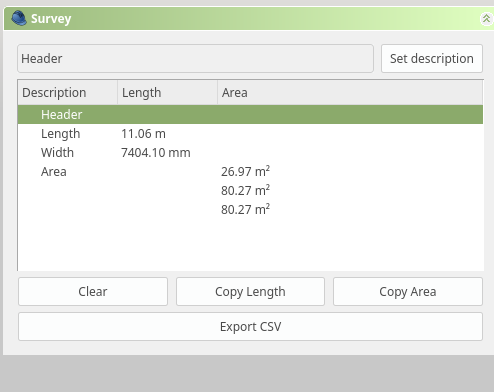Click the Header description input field
Screen dimensions: 494x392
(x=195, y=58)
